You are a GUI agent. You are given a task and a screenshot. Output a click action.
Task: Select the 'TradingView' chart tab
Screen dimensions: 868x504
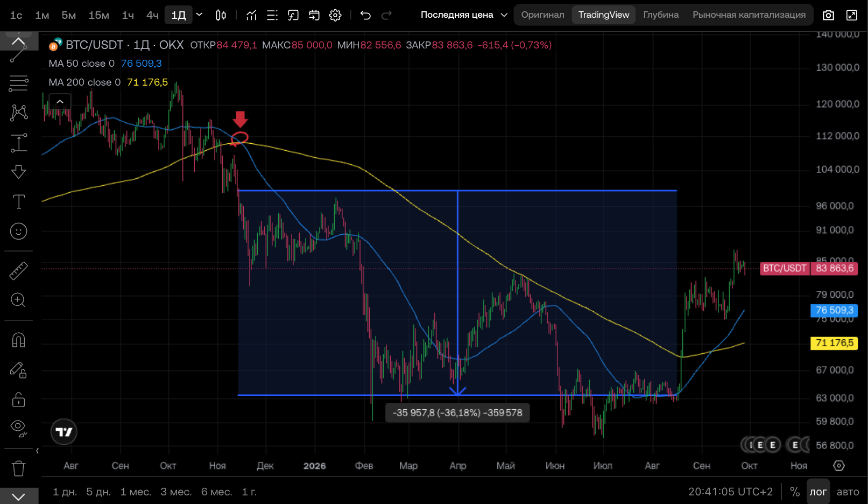click(604, 15)
